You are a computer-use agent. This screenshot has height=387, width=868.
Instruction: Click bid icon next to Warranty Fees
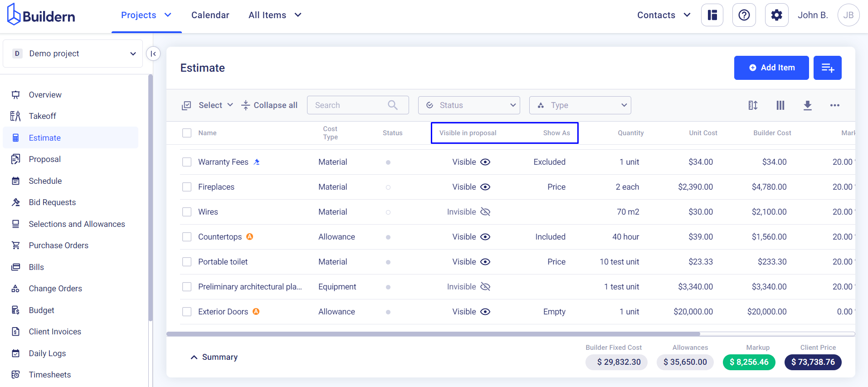coord(257,162)
